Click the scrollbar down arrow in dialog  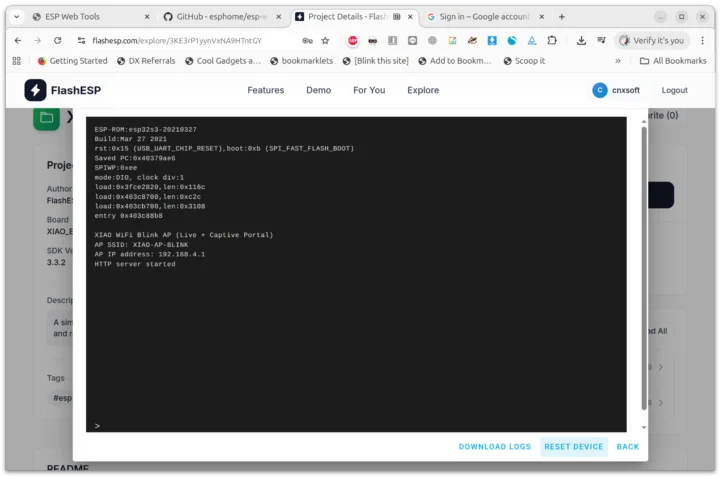coord(644,427)
